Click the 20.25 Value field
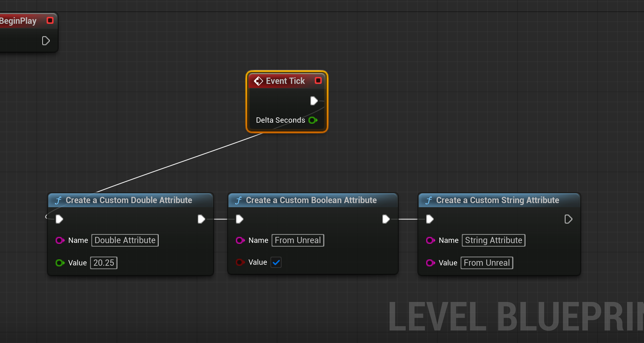Viewport: 644px width, 343px height. [104, 263]
